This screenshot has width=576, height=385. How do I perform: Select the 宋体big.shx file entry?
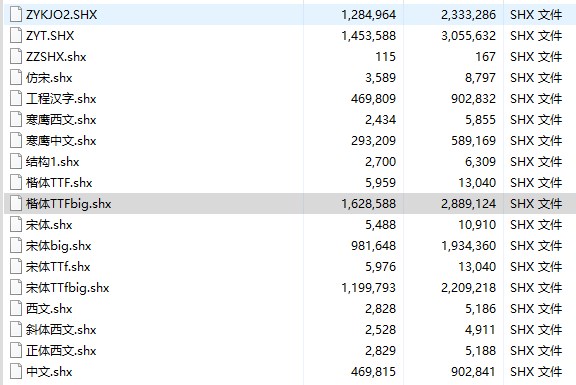tap(58, 246)
